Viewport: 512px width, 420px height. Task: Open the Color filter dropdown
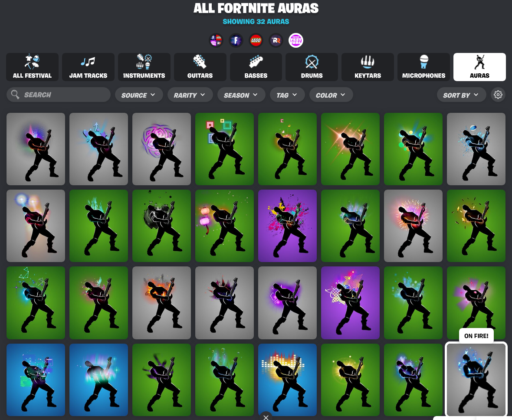point(331,95)
